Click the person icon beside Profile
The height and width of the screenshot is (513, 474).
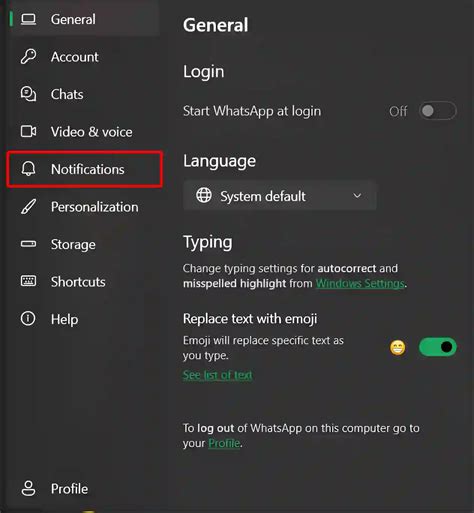28,488
